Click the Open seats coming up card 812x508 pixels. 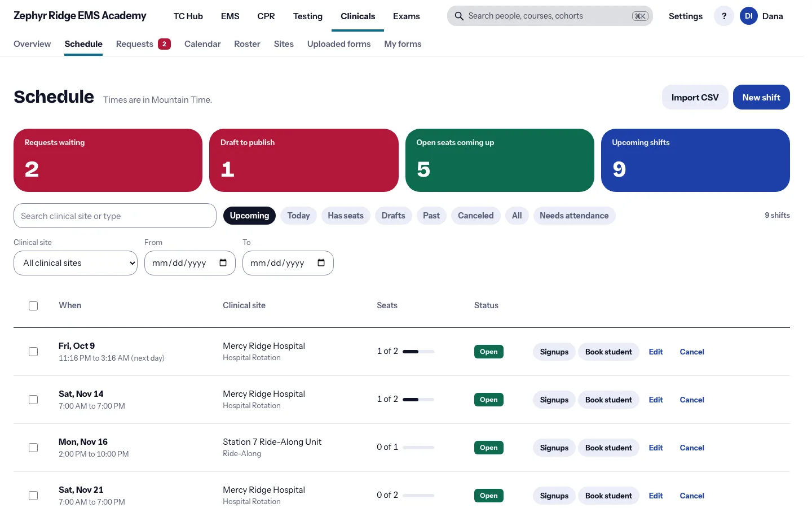500,160
